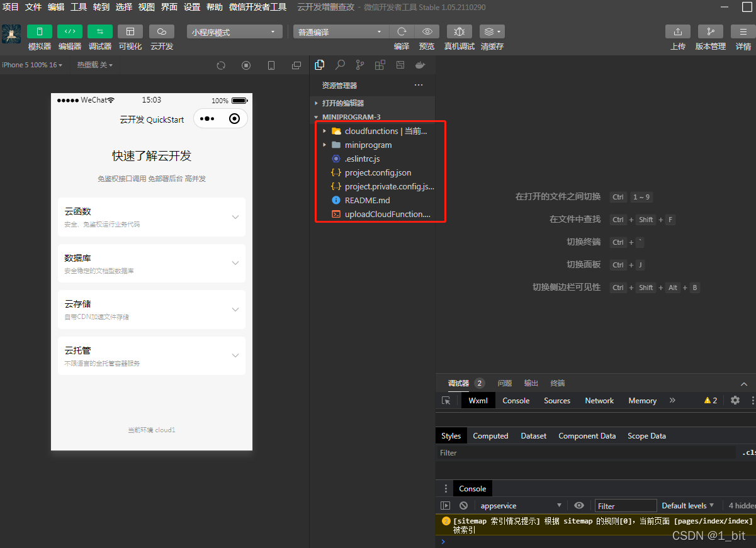Open the 普通编译 compile mode dropdown
The image size is (756, 548).
click(x=341, y=32)
